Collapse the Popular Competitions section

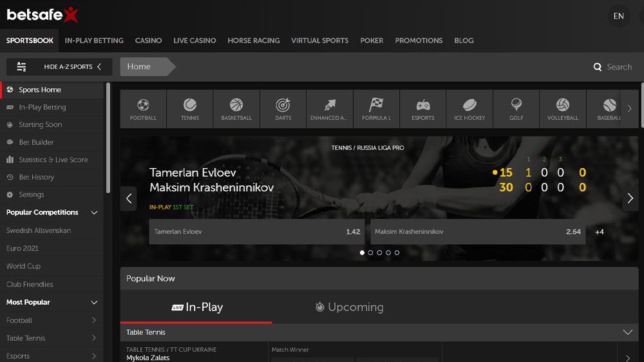click(94, 213)
